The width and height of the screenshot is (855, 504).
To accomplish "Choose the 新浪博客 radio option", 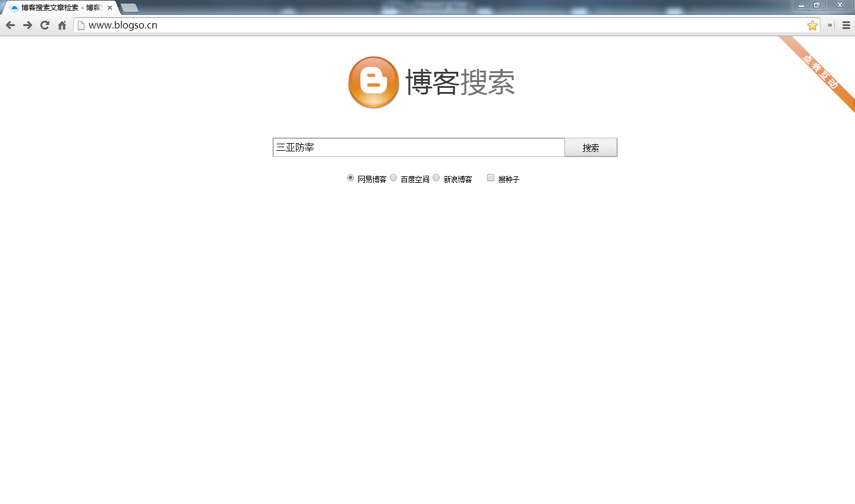I will point(436,177).
